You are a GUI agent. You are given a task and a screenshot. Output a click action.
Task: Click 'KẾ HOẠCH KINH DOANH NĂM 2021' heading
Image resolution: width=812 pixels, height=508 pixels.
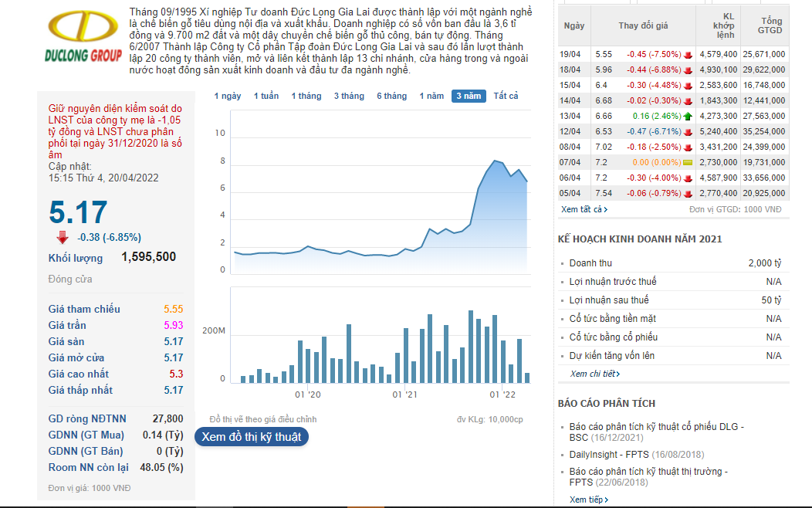(x=640, y=239)
